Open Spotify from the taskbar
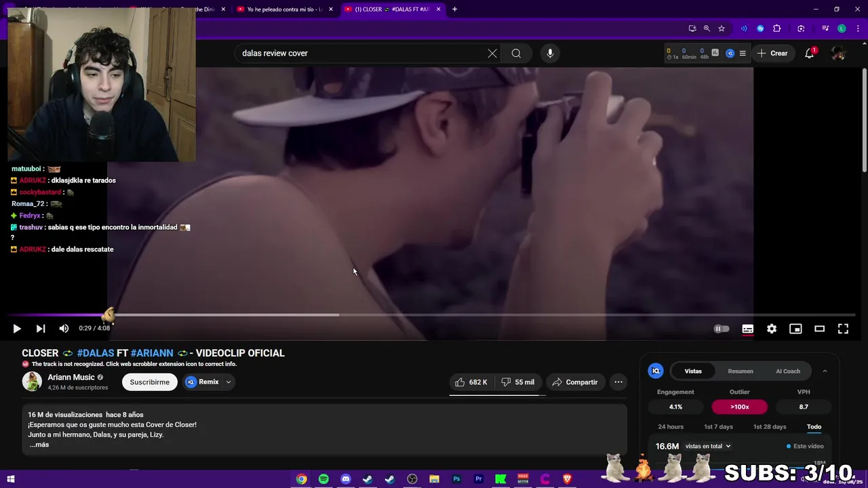868x488 pixels. (x=323, y=479)
